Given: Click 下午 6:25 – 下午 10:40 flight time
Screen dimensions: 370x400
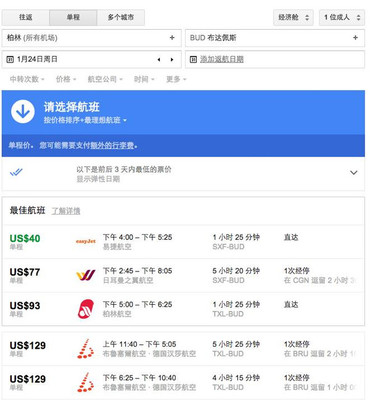Looking at the screenshot, I should (139, 378).
